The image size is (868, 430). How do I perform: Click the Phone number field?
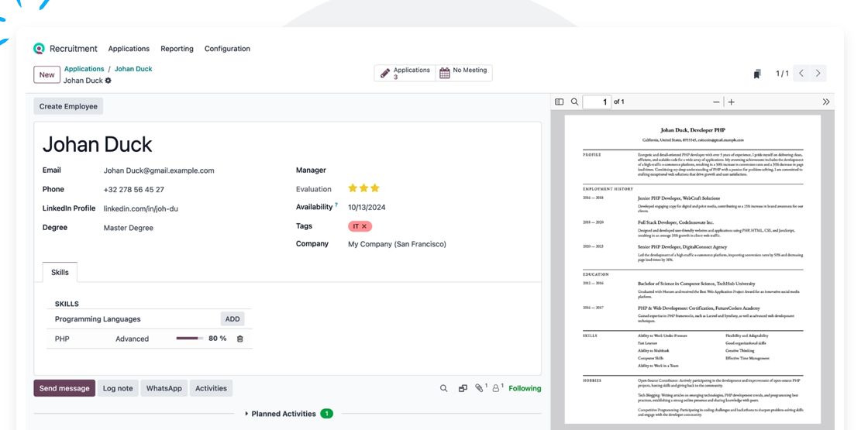tap(134, 189)
